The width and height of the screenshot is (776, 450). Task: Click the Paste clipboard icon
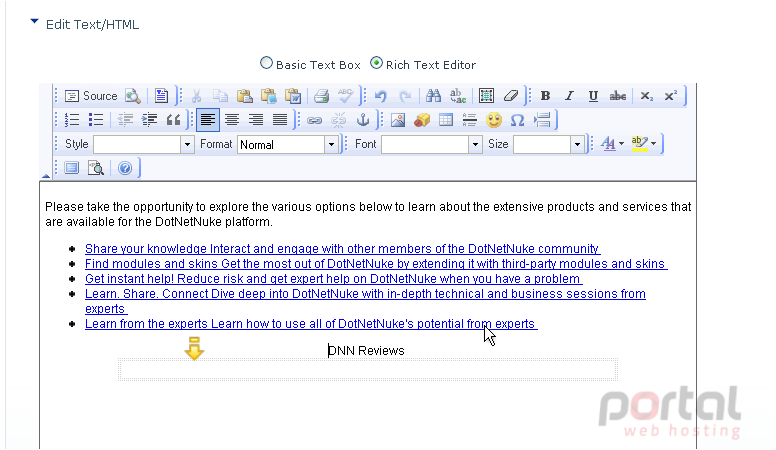click(244, 96)
